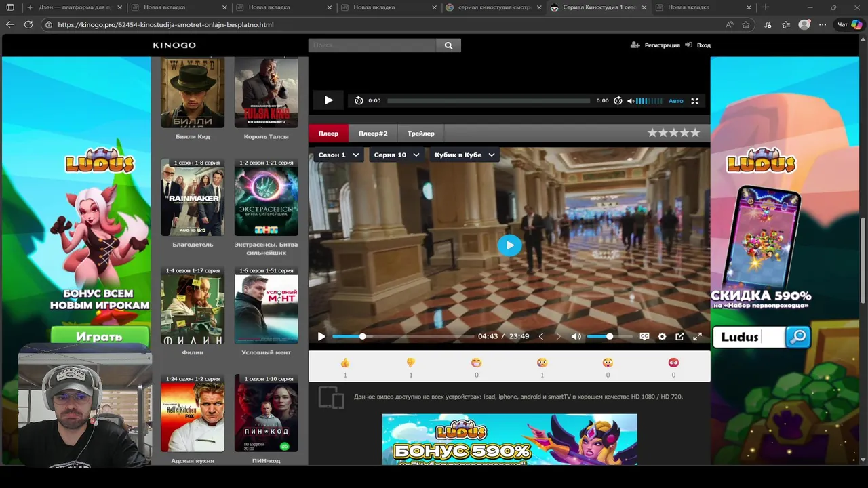The width and height of the screenshot is (868, 488).
Task: Click the green Играть button in the ad
Action: (x=99, y=336)
